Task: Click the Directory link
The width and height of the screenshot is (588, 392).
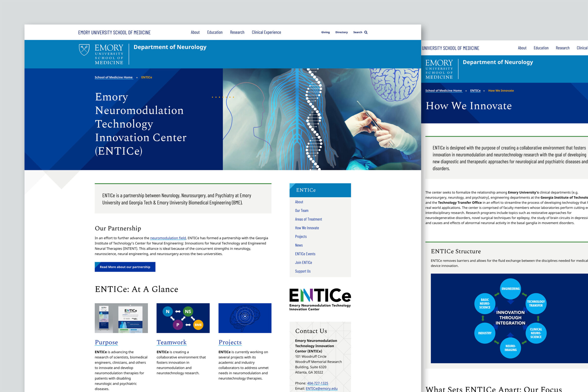Action: [342, 32]
